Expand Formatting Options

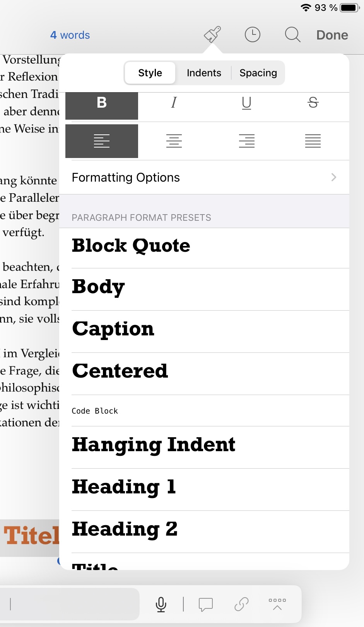tap(204, 177)
